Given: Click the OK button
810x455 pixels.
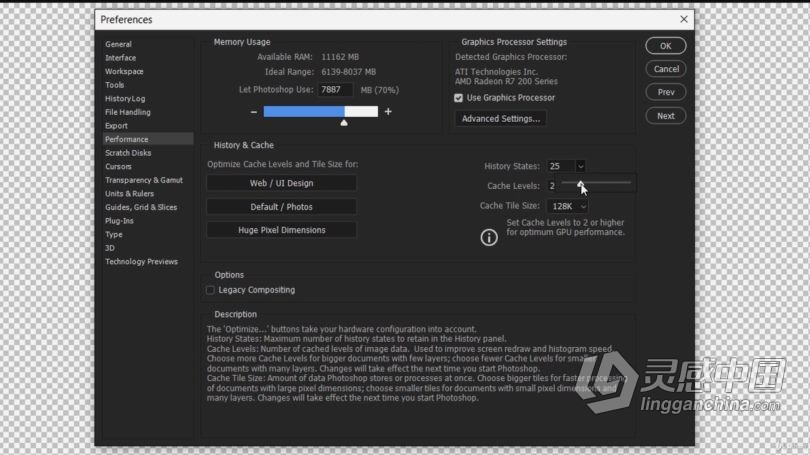Looking at the screenshot, I should tap(665, 46).
